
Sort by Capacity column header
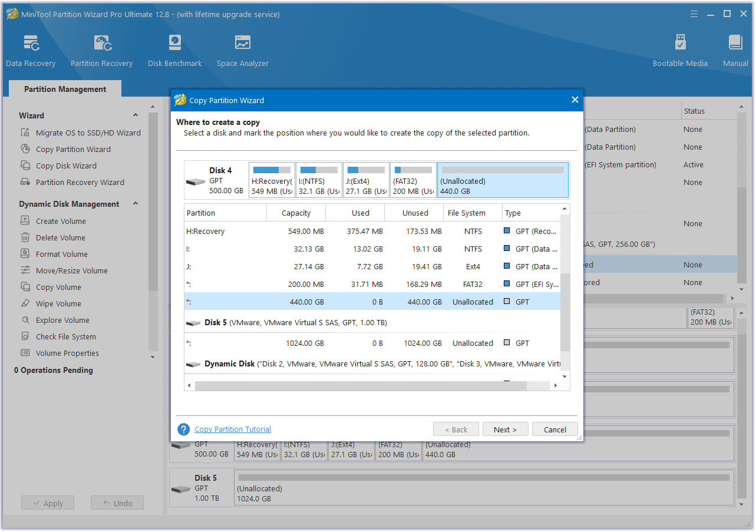[296, 213]
